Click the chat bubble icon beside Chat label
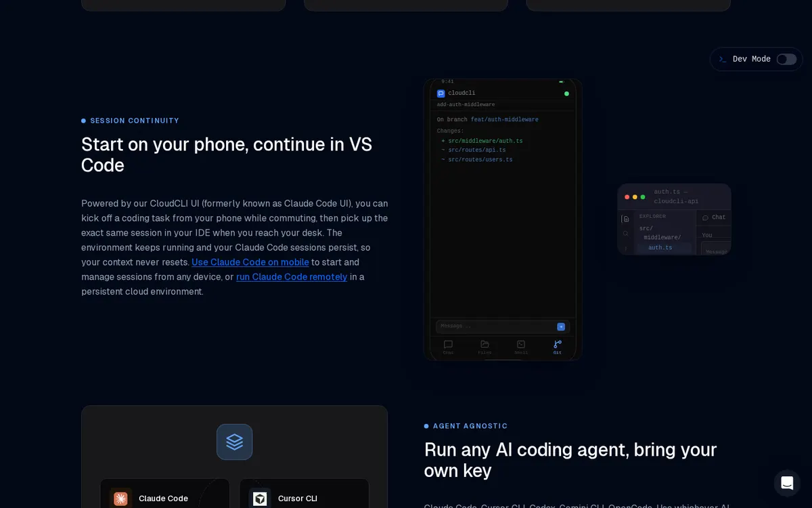This screenshot has height=508, width=812. [x=705, y=217]
